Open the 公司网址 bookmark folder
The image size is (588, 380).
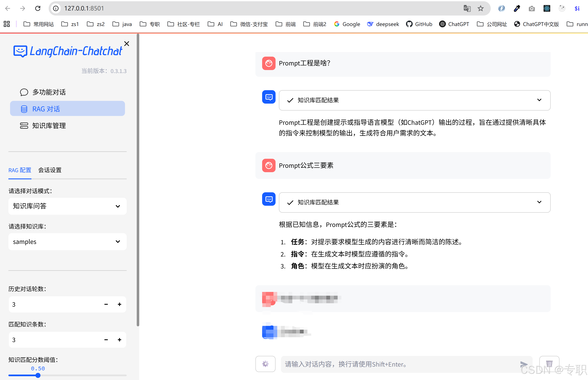pyautogui.click(x=492, y=24)
